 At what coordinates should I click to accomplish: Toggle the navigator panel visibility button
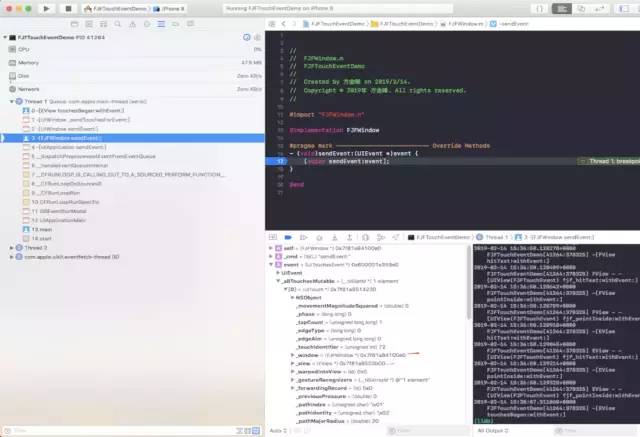[623, 9]
